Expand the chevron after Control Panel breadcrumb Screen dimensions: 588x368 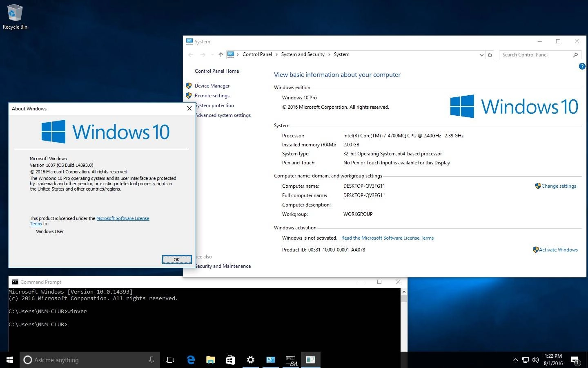(x=276, y=54)
